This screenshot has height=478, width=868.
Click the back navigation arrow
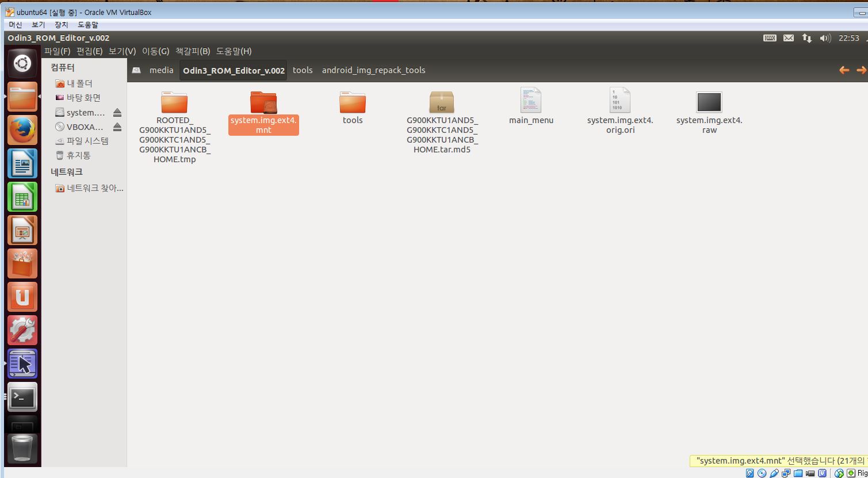(x=844, y=70)
